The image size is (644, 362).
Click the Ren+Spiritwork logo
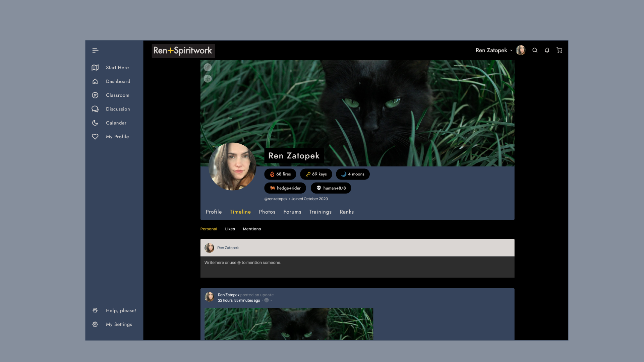[183, 51]
